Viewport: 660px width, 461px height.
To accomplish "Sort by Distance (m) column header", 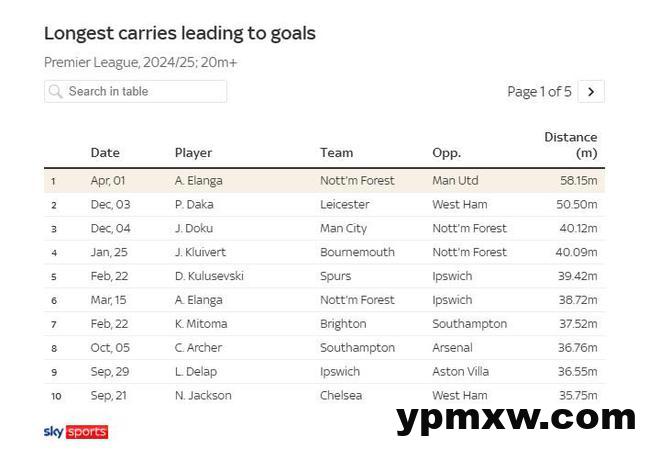I will pyautogui.click(x=570, y=145).
